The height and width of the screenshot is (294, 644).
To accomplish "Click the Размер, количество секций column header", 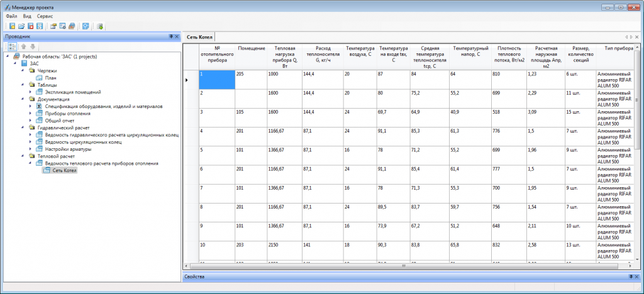I will (x=580, y=56).
